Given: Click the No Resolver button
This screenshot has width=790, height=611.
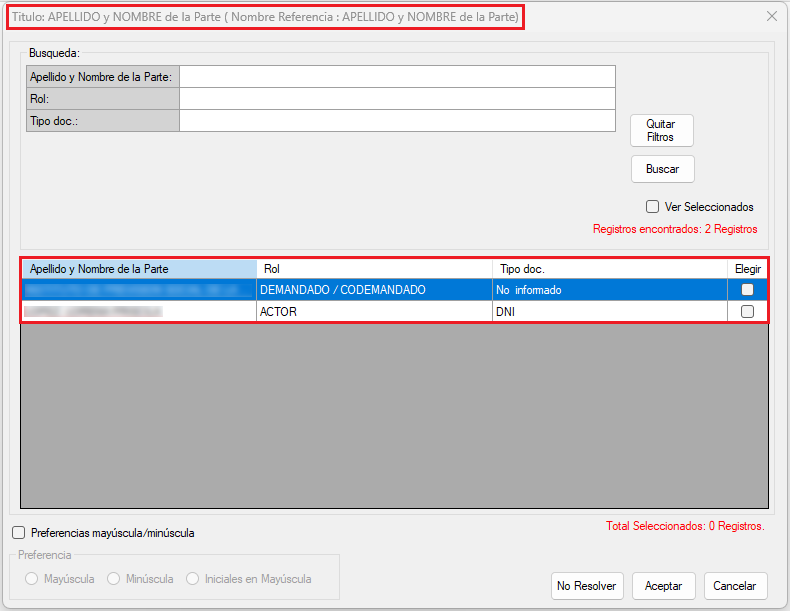Looking at the screenshot, I should pyautogui.click(x=586, y=585).
